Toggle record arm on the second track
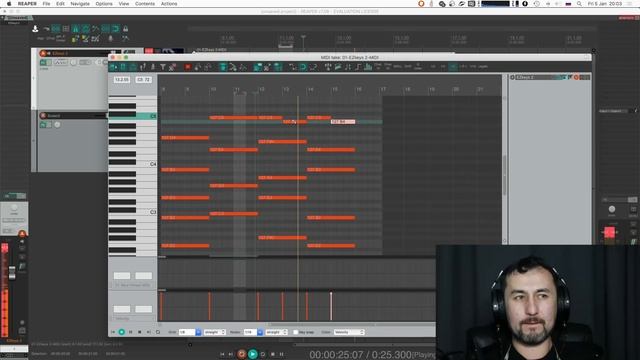The height and width of the screenshot is (360, 640). (43, 116)
